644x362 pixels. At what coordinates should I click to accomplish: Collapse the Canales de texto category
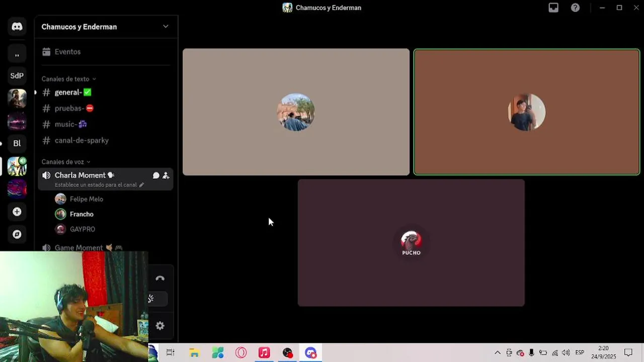[69, 79]
